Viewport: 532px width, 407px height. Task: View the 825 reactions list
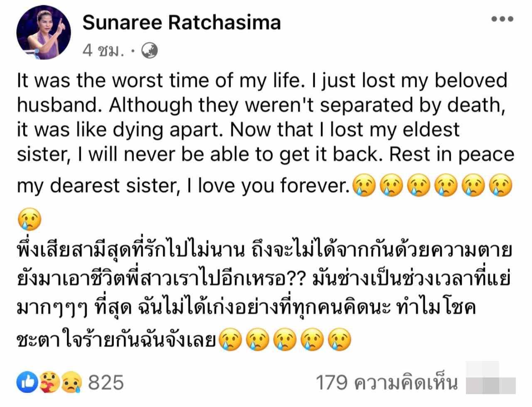tap(106, 382)
